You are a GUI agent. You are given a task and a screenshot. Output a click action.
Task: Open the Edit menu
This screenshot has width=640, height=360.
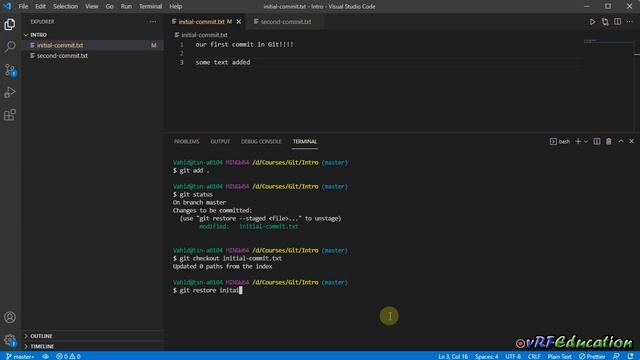click(40, 6)
